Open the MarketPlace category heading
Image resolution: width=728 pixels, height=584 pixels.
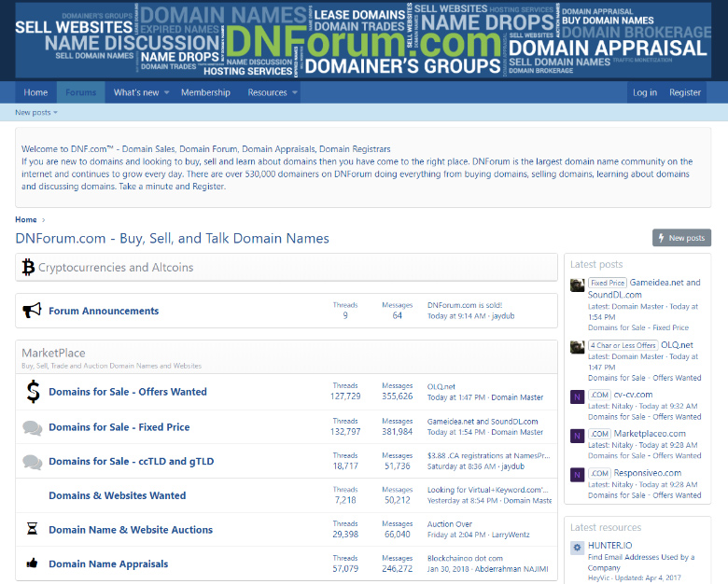pos(53,353)
